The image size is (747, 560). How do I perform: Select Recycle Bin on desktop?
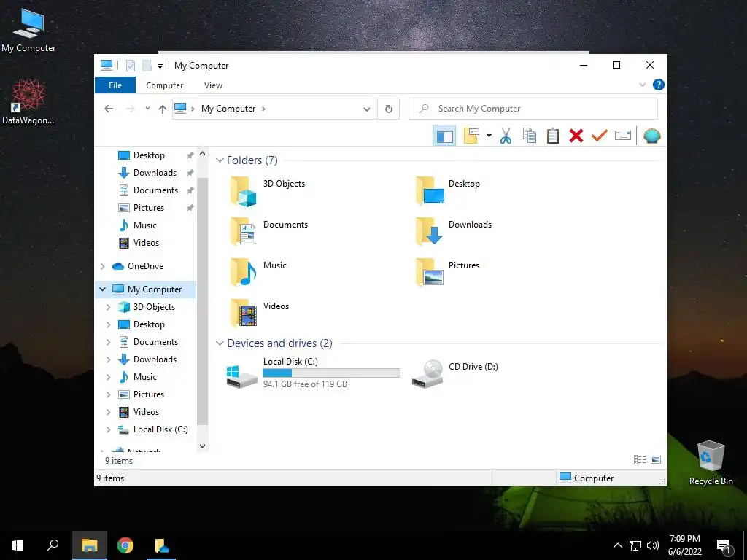(711, 463)
